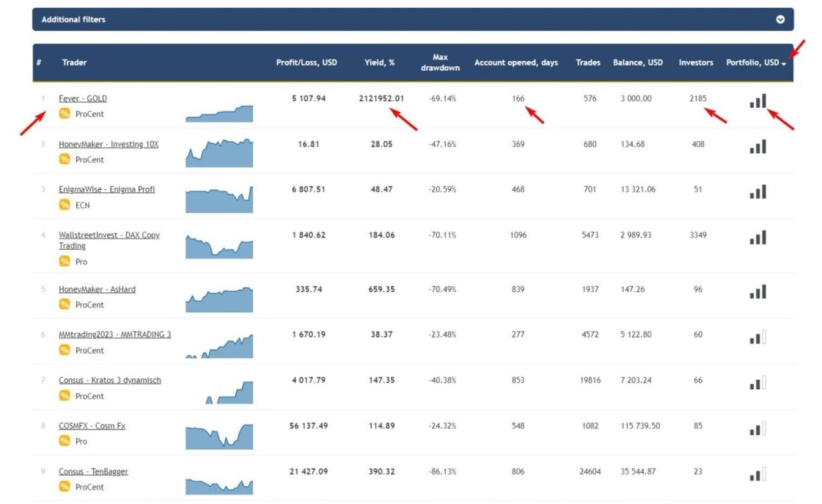Sort by Account opened, days header
Image resolution: width=822 pixels, height=504 pixels.
point(516,62)
